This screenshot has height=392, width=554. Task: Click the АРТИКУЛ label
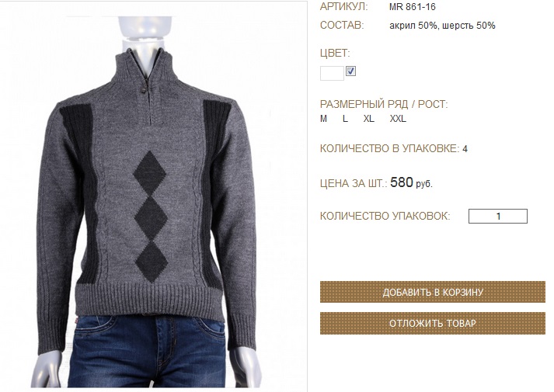343,7
